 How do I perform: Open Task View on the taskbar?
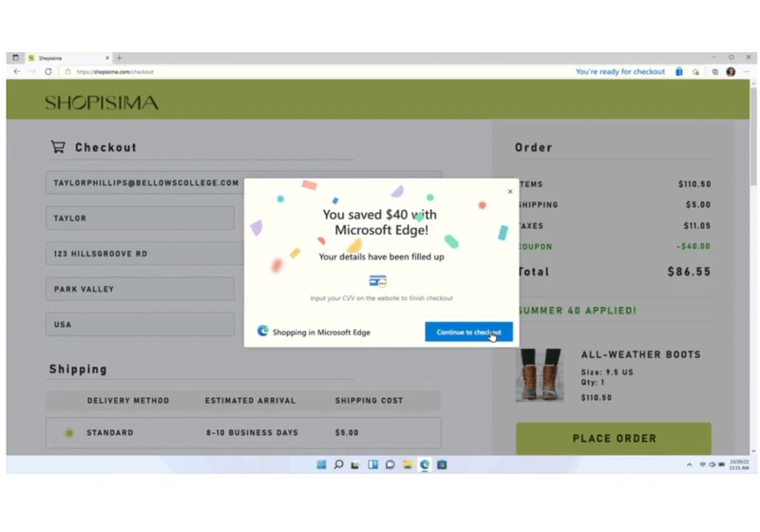(355, 465)
